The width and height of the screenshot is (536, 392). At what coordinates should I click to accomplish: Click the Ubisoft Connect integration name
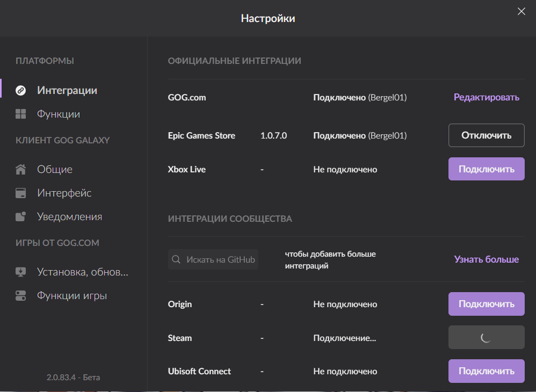(199, 371)
